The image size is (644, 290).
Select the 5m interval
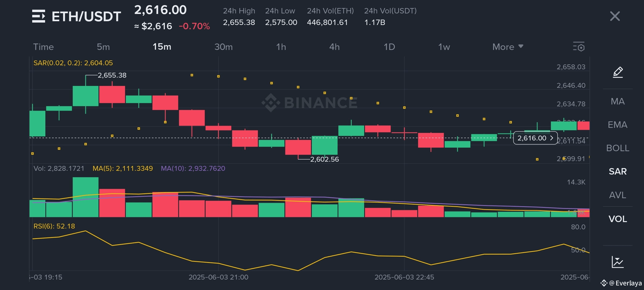point(103,47)
